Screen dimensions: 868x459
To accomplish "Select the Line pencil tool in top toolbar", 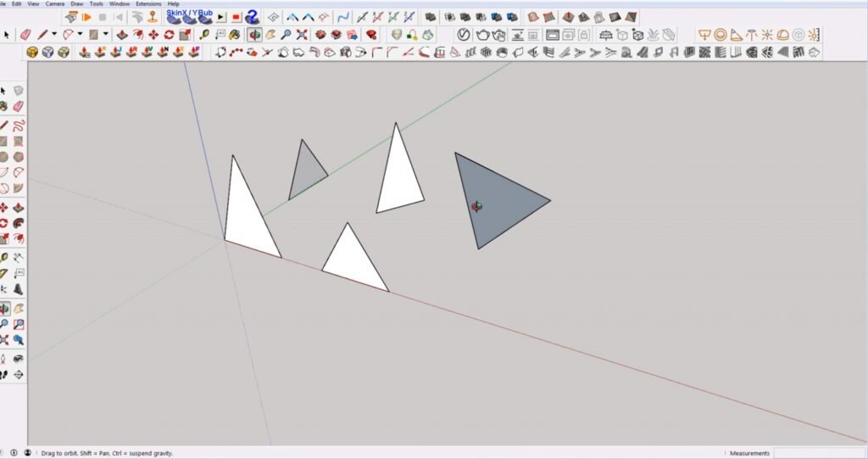I will click(42, 35).
